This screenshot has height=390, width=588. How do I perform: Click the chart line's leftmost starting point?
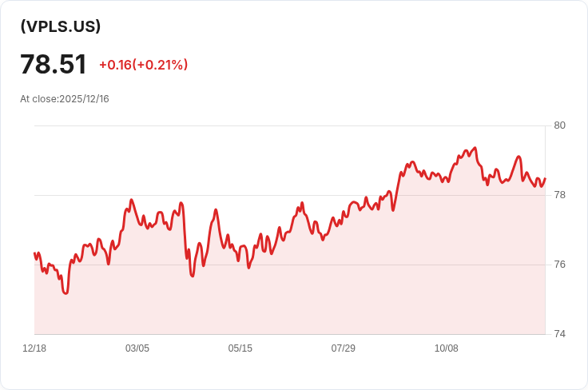click(x=34, y=253)
